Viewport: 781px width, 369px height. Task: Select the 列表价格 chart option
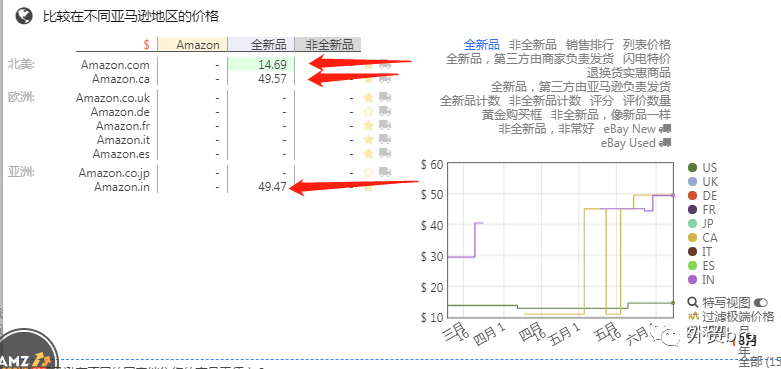click(x=647, y=44)
